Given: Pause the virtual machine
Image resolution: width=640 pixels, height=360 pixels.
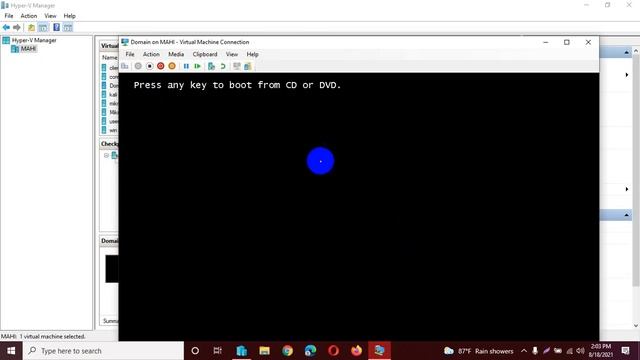Looking at the screenshot, I should tap(186, 66).
